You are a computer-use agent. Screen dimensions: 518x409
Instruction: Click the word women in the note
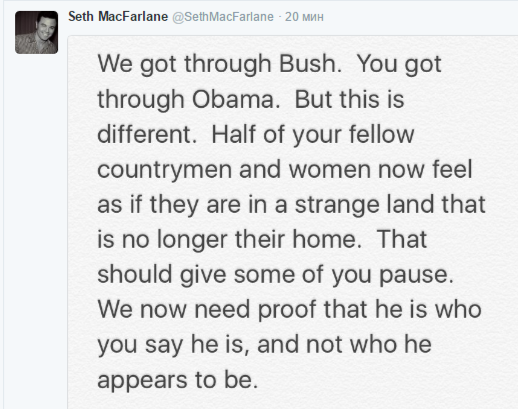pyautogui.click(x=330, y=169)
